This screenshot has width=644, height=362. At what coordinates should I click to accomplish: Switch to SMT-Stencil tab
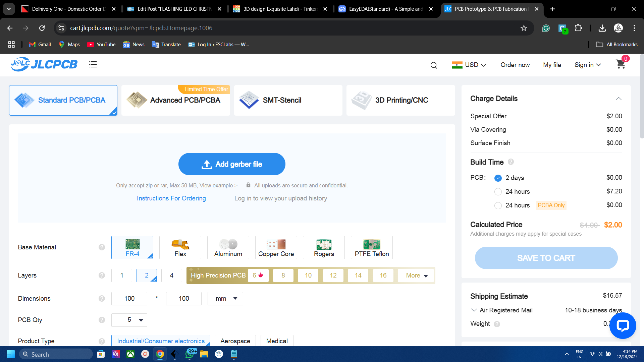[288, 100]
